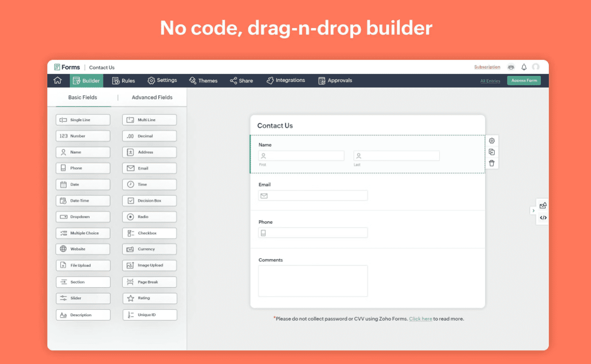591x364 pixels.
Task: Open the notification bell
Action: click(524, 67)
